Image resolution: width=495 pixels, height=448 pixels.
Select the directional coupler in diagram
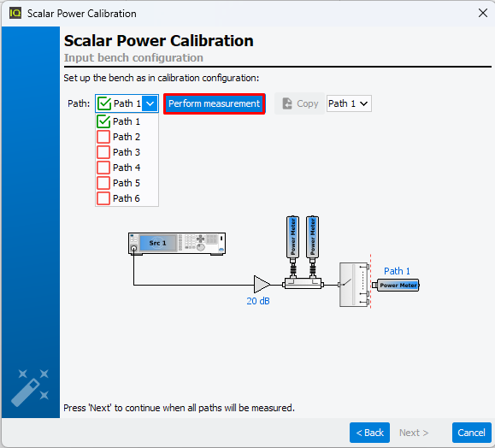point(303,283)
